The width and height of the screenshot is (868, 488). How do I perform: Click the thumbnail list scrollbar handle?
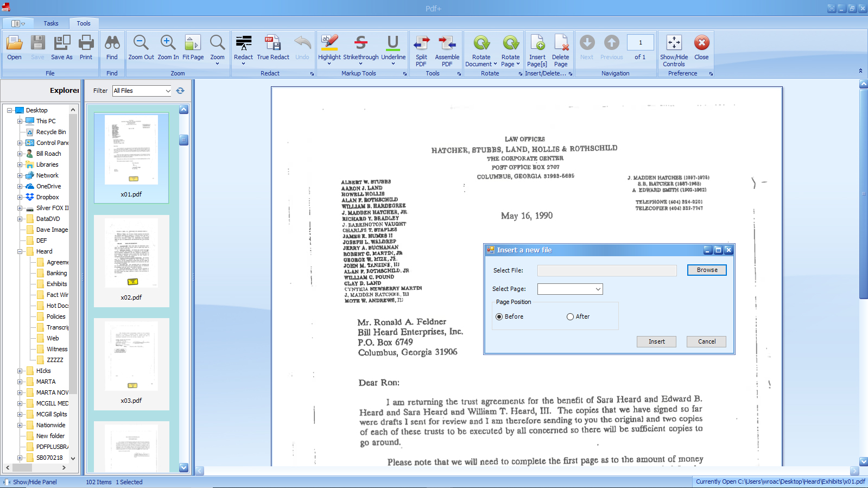click(x=184, y=140)
